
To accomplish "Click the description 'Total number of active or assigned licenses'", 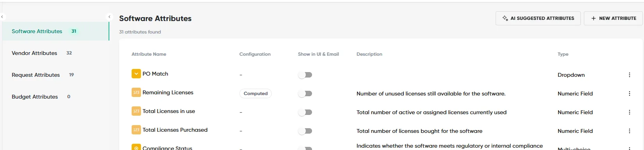I will click(432, 112).
